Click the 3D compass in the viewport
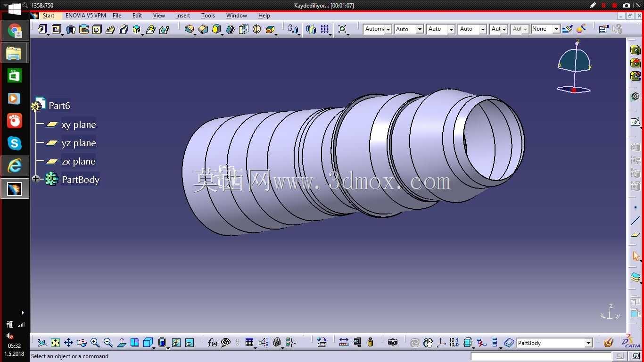644x362 pixels. [x=574, y=67]
